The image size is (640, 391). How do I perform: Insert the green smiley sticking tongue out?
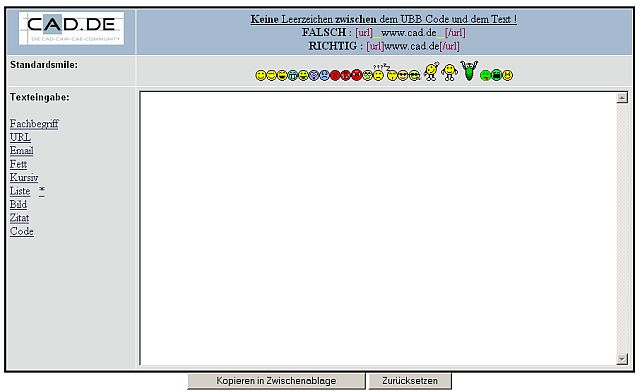point(485,76)
